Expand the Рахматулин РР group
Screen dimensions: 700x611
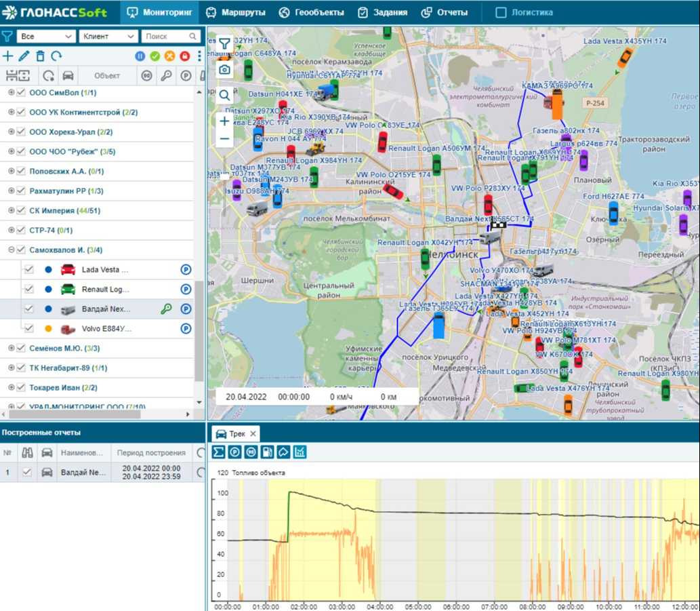coord(11,191)
